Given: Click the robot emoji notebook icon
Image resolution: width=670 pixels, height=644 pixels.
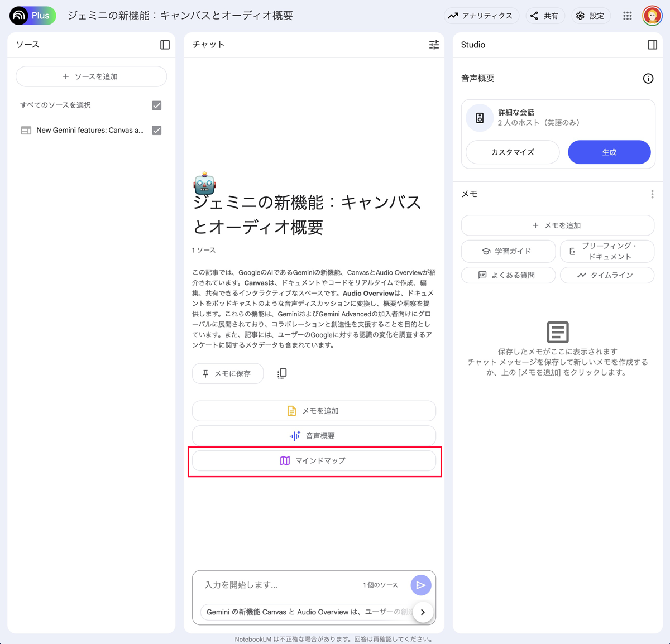Looking at the screenshot, I should 204,183.
